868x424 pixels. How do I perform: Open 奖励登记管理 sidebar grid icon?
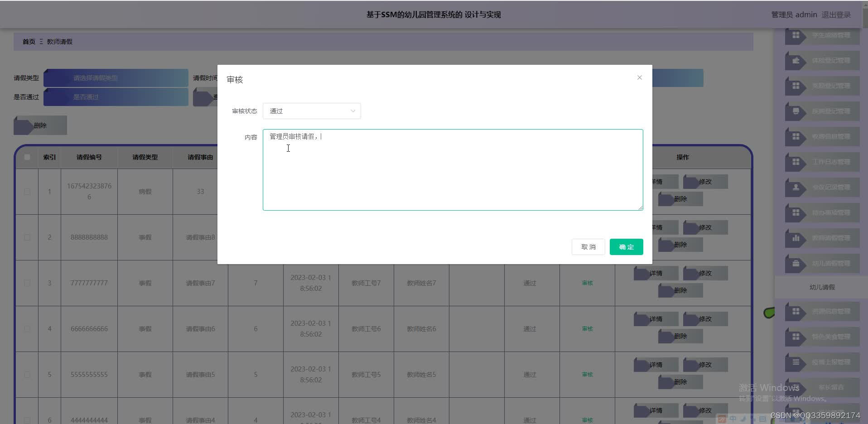(796, 86)
